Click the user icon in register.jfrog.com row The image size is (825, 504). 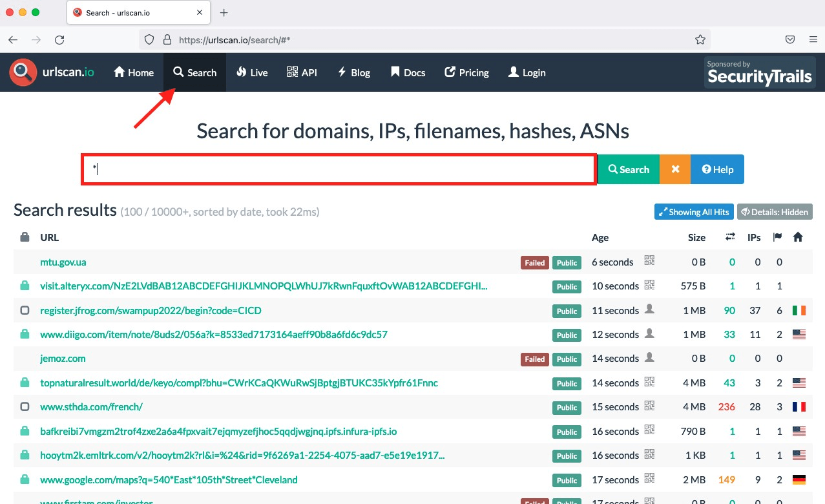point(649,310)
